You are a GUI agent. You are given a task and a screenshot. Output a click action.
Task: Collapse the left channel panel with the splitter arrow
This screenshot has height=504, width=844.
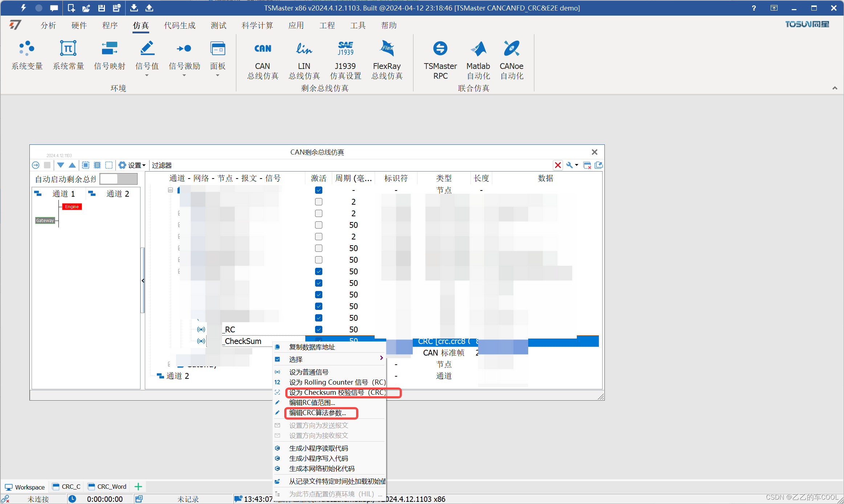point(143,280)
